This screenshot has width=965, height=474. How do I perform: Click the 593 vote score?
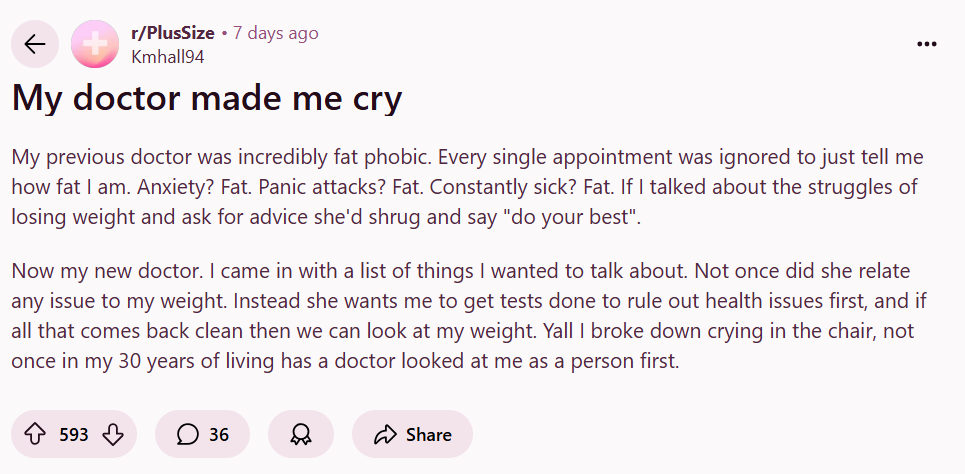[x=74, y=435]
